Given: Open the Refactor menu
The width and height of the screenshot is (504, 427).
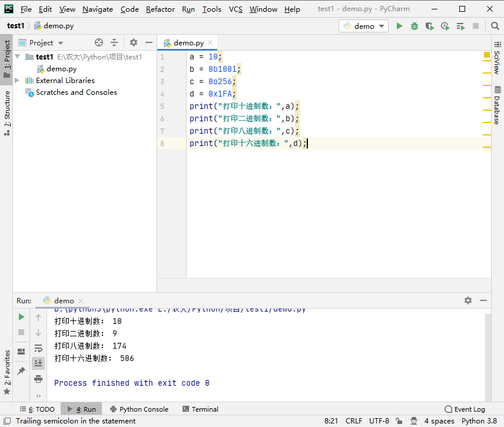Looking at the screenshot, I should coord(160,9).
